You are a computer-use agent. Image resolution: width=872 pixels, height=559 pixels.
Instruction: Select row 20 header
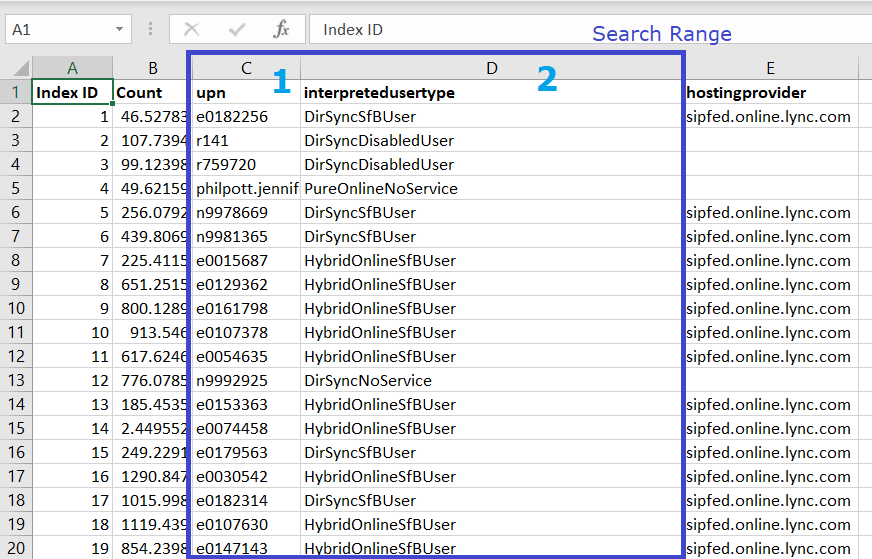(16, 548)
